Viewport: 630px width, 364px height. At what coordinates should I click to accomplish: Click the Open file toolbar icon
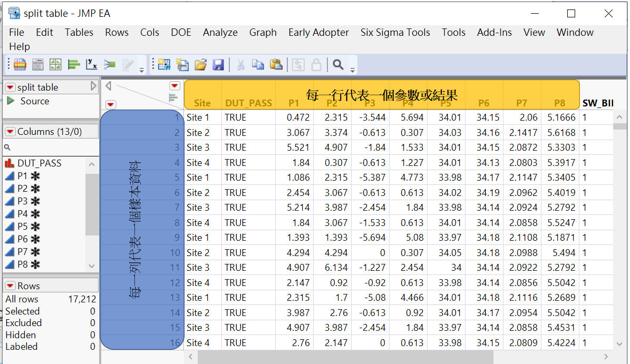[200, 64]
